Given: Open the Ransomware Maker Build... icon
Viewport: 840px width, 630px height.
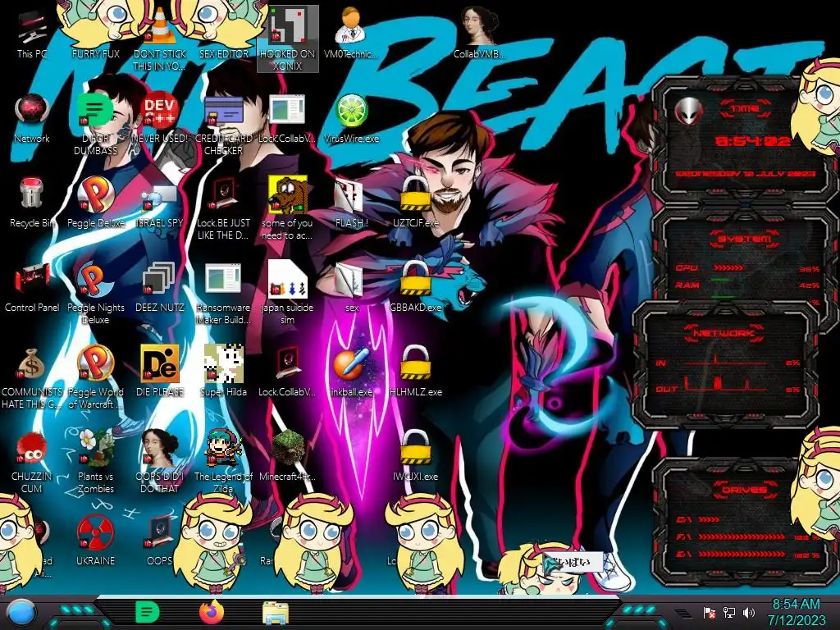Looking at the screenshot, I should pyautogui.click(x=224, y=294).
